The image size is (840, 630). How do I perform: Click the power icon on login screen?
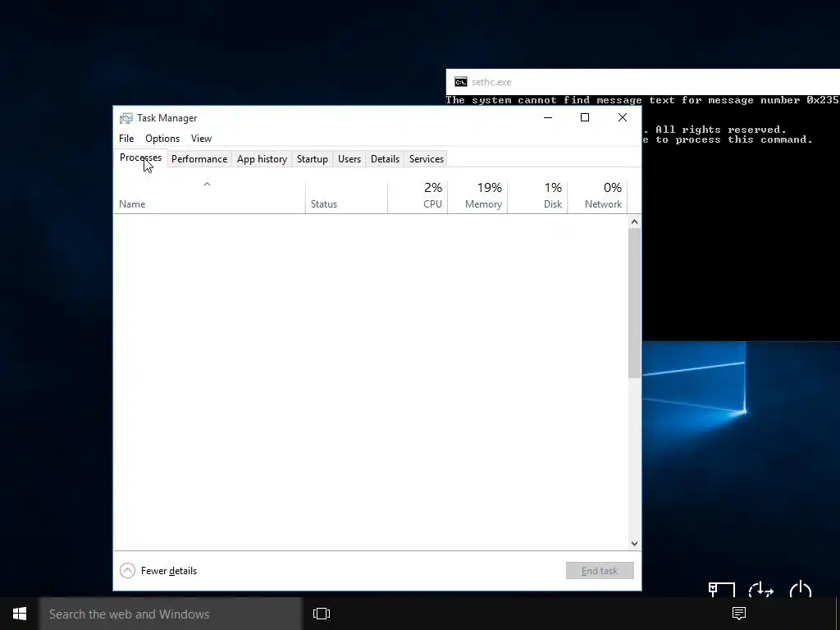(x=801, y=589)
